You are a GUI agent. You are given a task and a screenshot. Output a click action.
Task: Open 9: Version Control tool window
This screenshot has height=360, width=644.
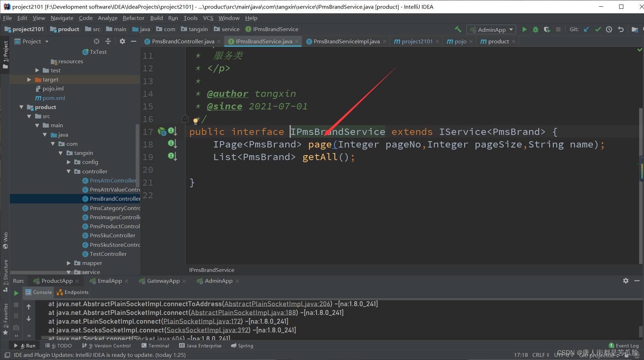pyautogui.click(x=106, y=346)
